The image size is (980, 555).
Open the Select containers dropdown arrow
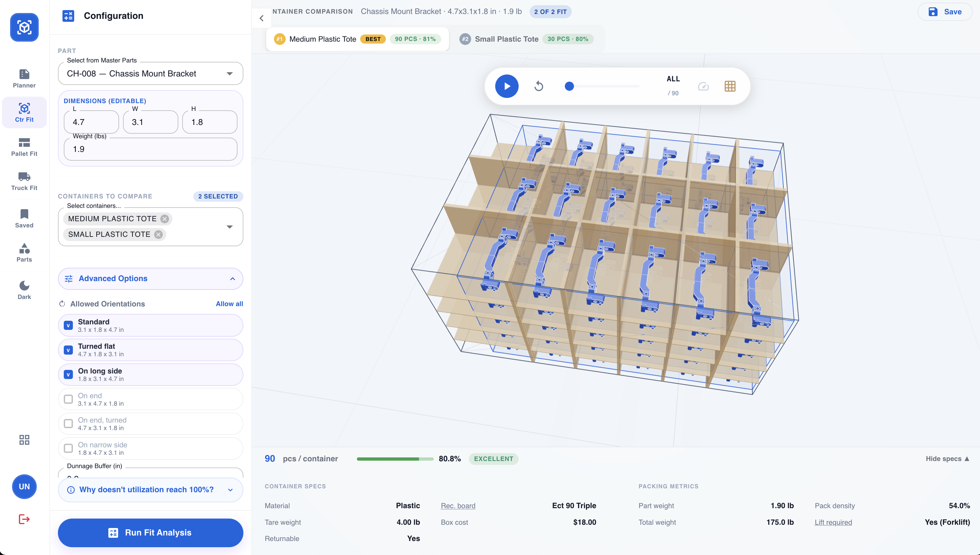[x=229, y=227]
